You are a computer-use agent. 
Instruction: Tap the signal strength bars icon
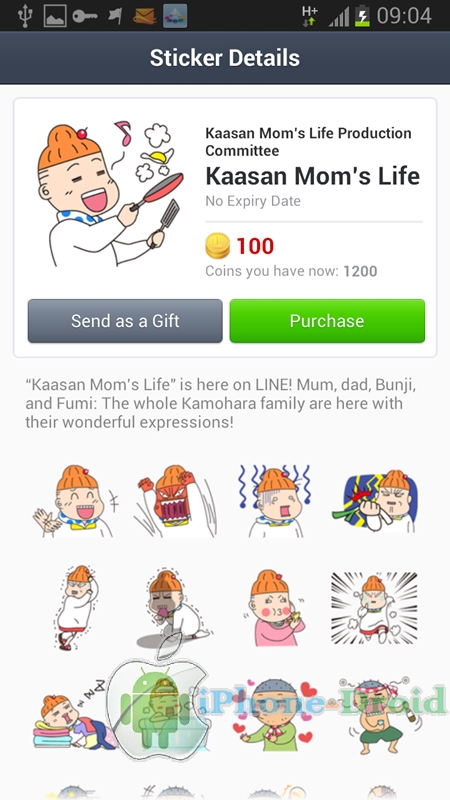click(339, 17)
